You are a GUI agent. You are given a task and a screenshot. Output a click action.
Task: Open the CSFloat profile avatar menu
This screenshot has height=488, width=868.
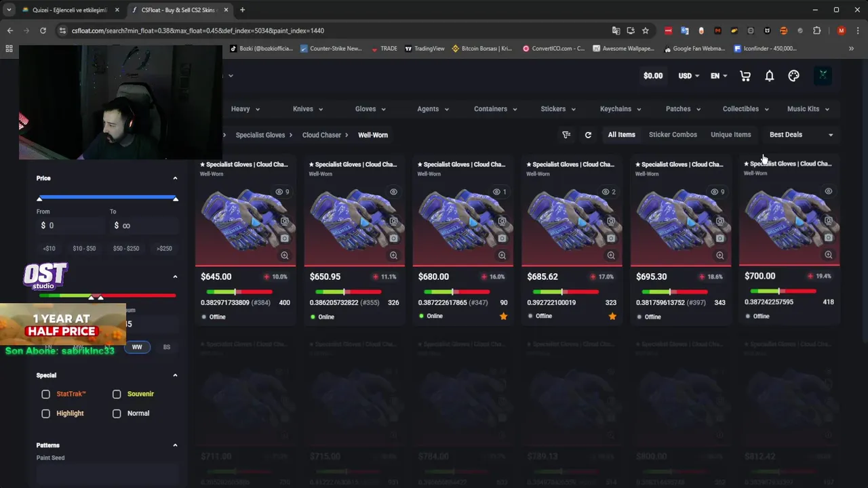click(x=823, y=75)
